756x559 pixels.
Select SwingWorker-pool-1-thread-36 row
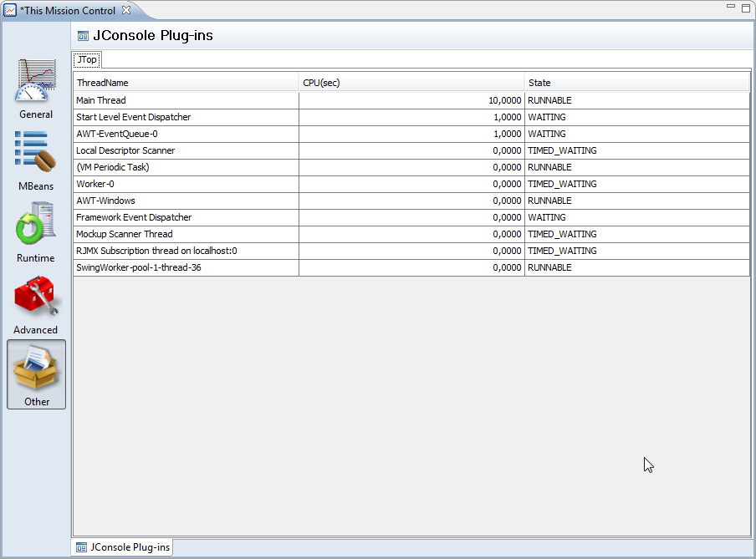coord(411,267)
